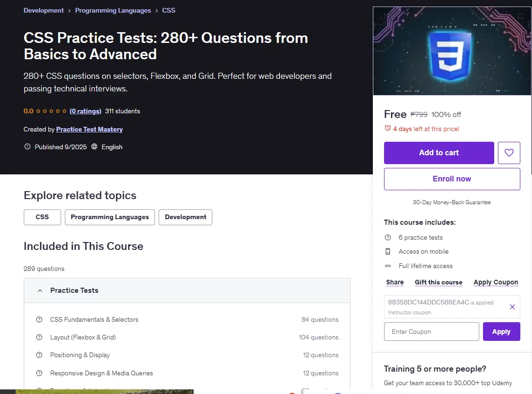Click the Free price label
Image resolution: width=532 pixels, height=394 pixels.
click(395, 114)
